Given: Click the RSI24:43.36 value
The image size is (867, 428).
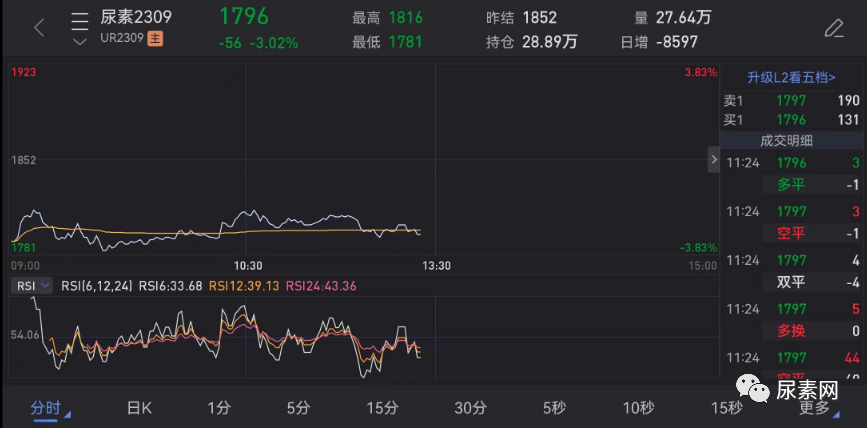Looking at the screenshot, I should [321, 286].
